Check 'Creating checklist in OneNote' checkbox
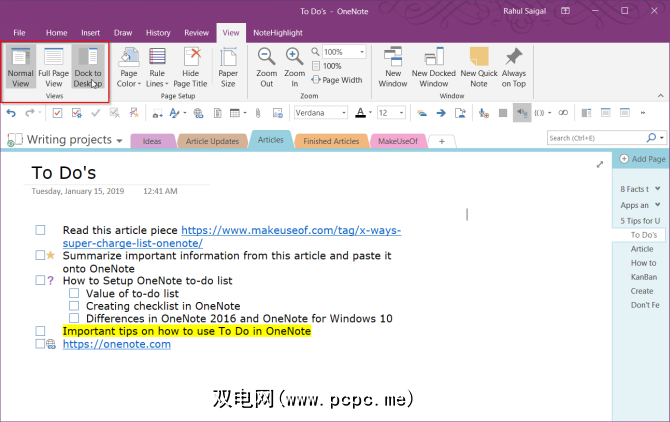 point(74,305)
